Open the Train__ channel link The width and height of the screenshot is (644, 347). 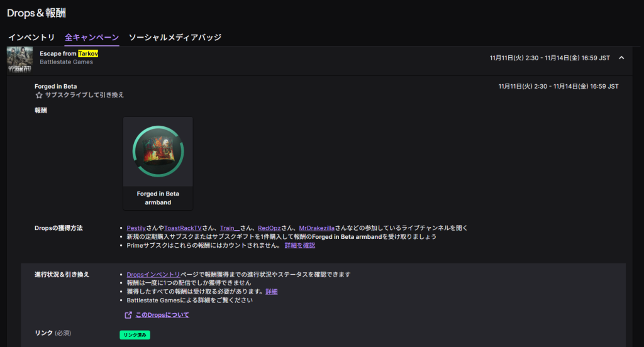click(x=230, y=228)
